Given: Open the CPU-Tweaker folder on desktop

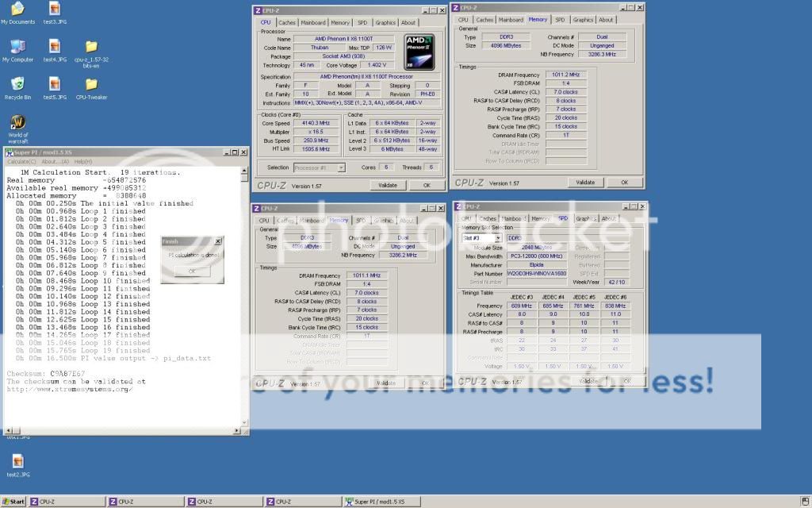Looking at the screenshot, I should point(91,84).
